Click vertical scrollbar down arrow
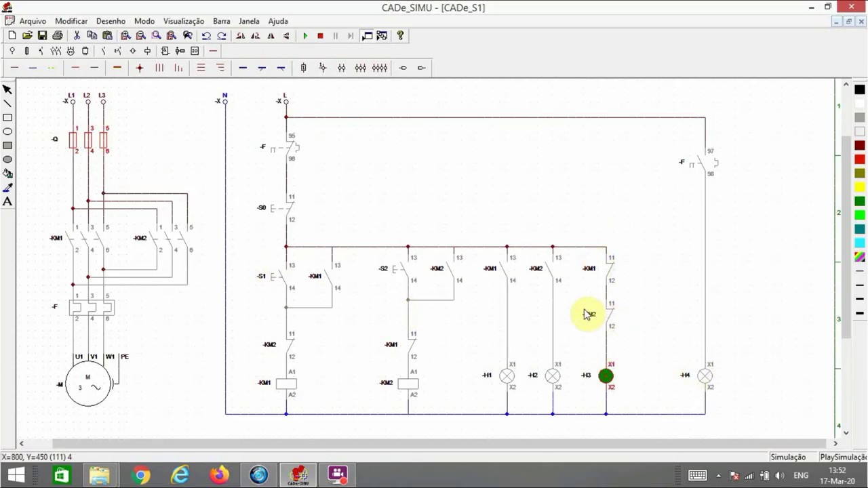868x488 pixels. point(846,432)
